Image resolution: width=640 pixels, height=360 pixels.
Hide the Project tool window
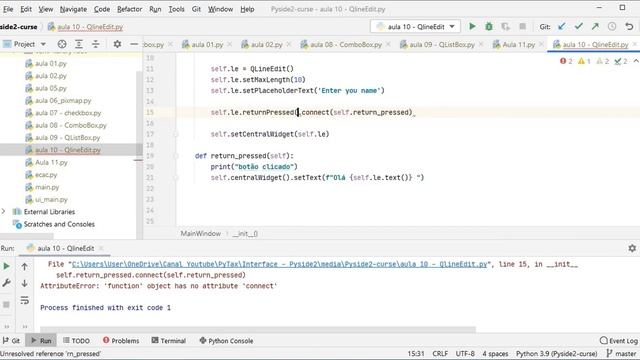tap(134, 44)
